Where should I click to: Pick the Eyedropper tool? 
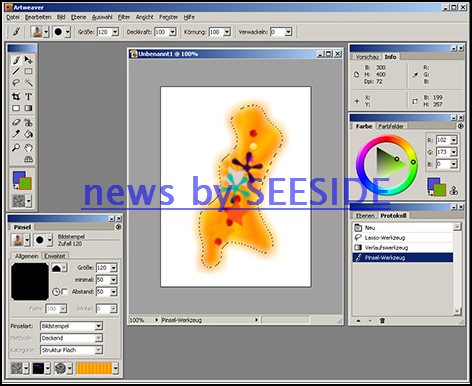[x=16, y=134]
